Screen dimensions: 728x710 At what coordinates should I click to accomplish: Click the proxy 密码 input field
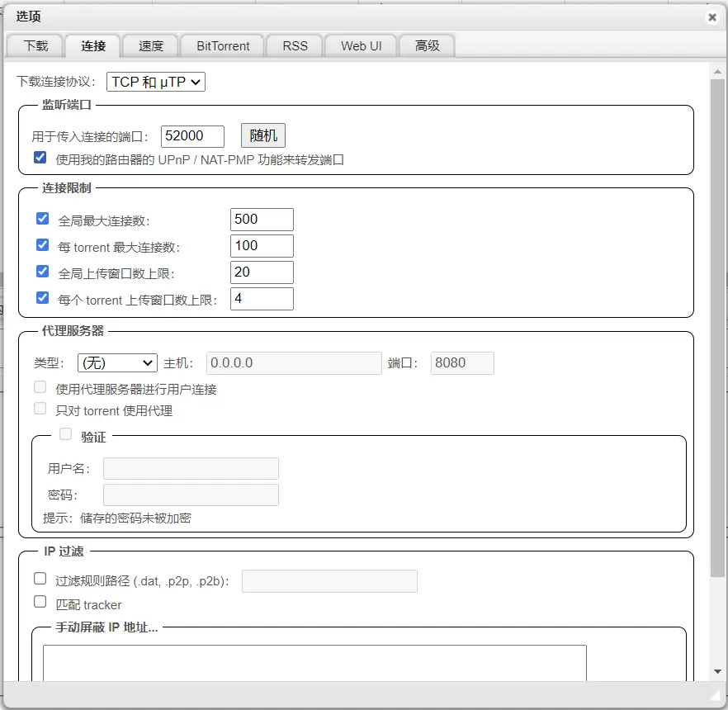coord(191,495)
